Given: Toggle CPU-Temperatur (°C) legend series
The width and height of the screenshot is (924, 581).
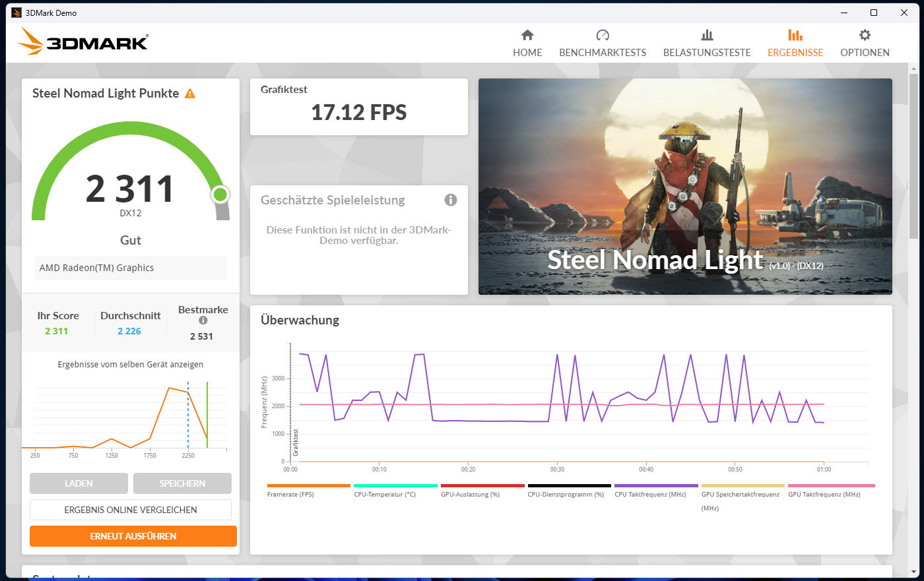Looking at the screenshot, I should [395, 491].
